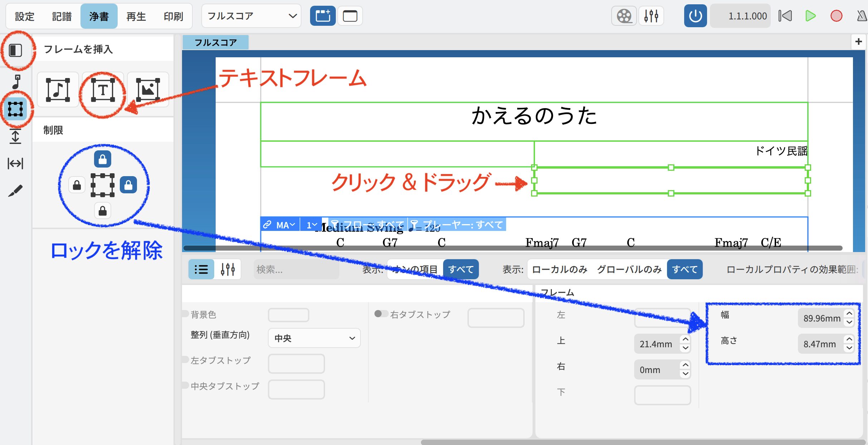
Task: Increase 幅 value with stepper arrow
Action: 849,314
